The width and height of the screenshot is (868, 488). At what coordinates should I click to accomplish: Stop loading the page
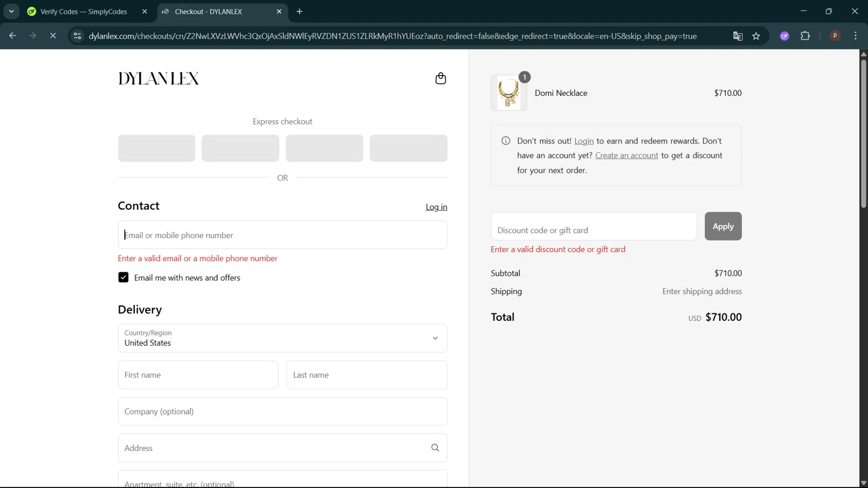tap(53, 36)
